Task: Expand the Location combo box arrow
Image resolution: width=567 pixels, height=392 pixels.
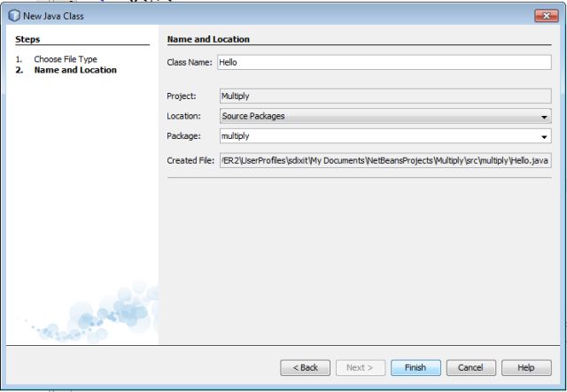Action: coord(544,117)
